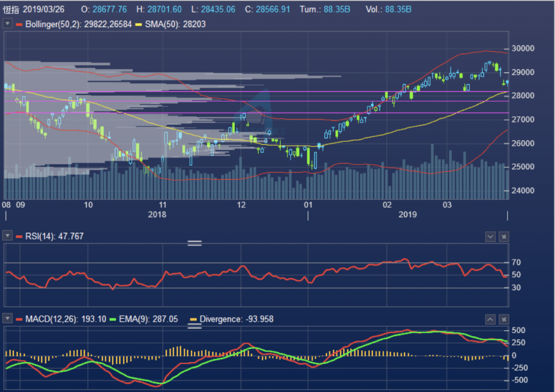Click the open price 28677.76
555x392 pixels.
pos(109,9)
